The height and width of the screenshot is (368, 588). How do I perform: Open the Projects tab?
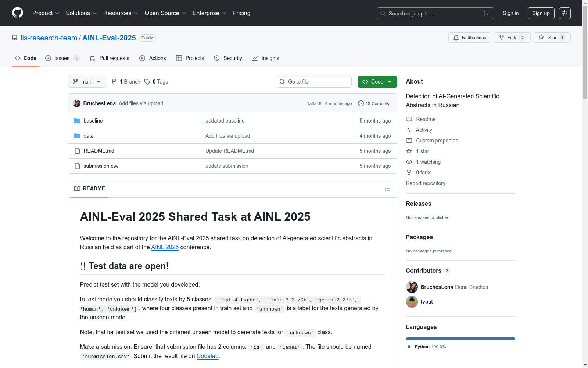click(x=190, y=58)
